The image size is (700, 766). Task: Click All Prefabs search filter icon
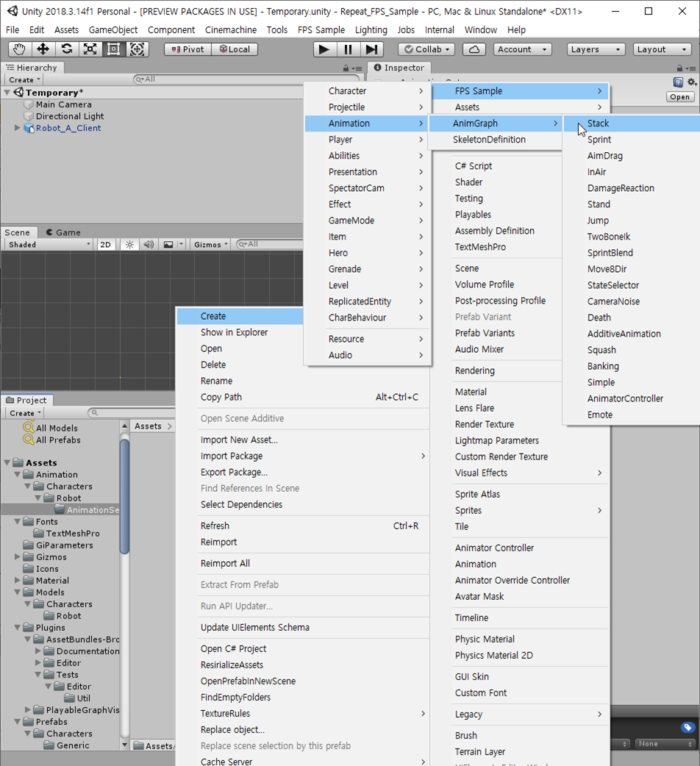click(29, 439)
